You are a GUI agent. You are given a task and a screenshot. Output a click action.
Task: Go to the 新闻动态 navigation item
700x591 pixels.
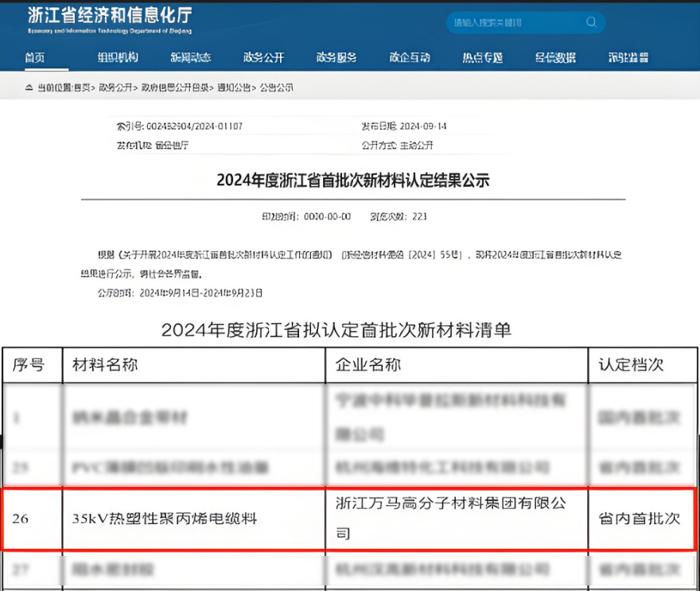click(x=191, y=57)
